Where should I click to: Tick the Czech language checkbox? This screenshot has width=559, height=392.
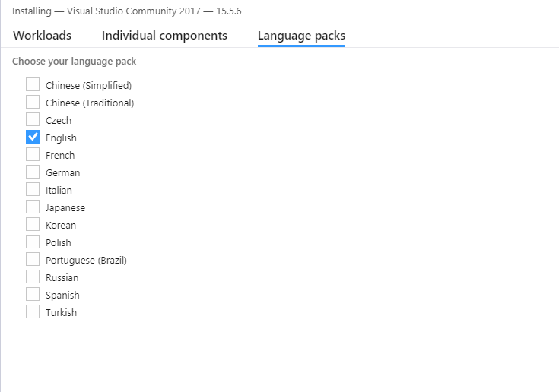pyautogui.click(x=33, y=119)
